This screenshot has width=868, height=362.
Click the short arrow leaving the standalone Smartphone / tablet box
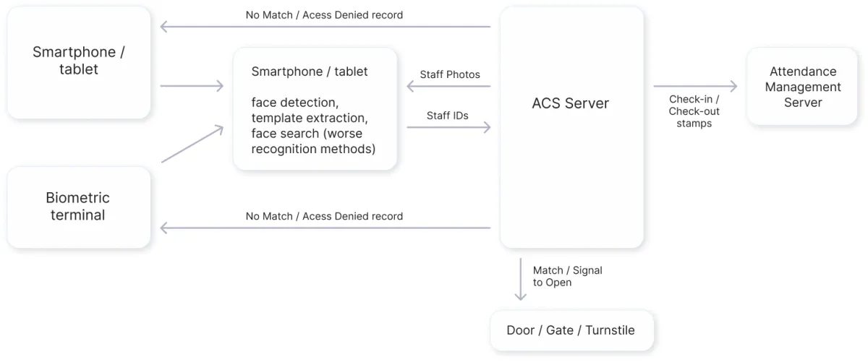[192, 87]
